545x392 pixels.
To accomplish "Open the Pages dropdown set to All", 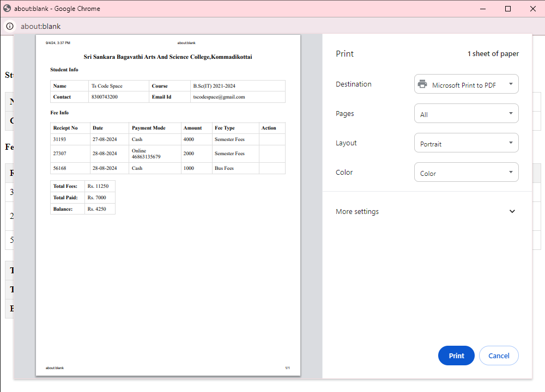I will point(466,114).
